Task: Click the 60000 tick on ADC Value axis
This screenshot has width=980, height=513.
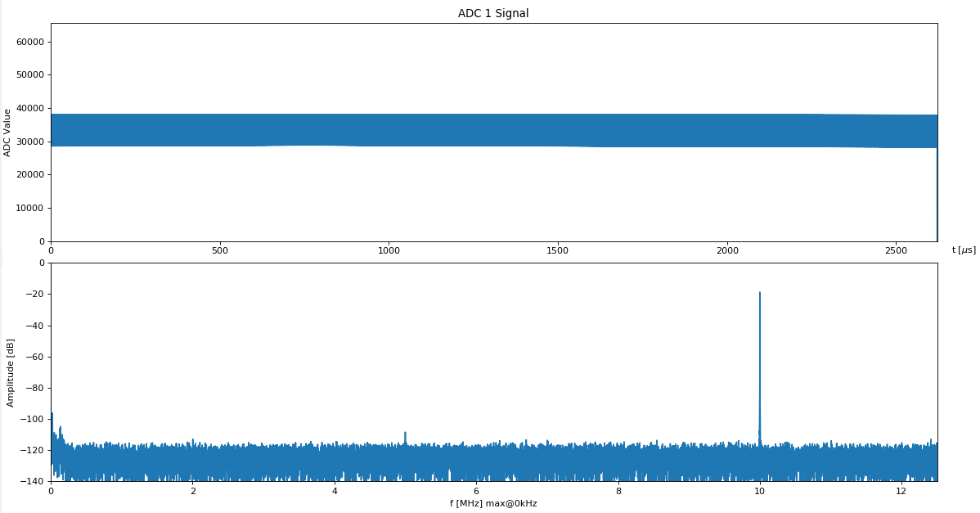Action: click(x=30, y=42)
